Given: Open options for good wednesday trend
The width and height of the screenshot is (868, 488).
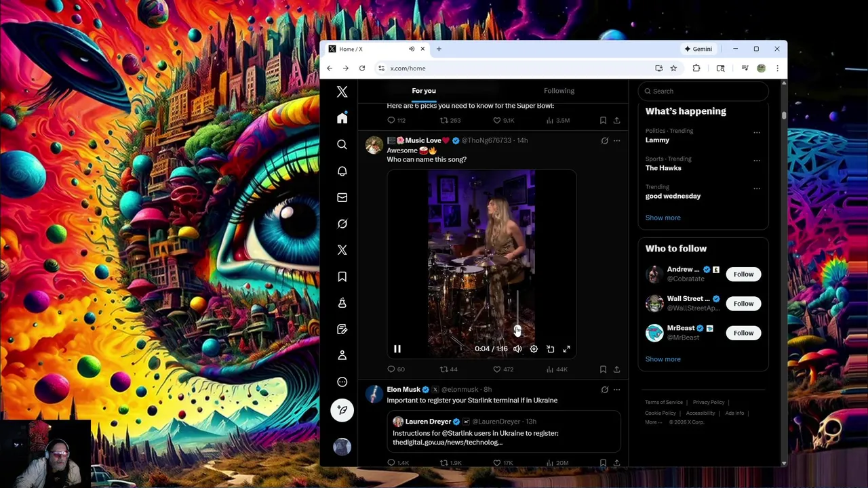Looking at the screenshot, I should (x=757, y=188).
